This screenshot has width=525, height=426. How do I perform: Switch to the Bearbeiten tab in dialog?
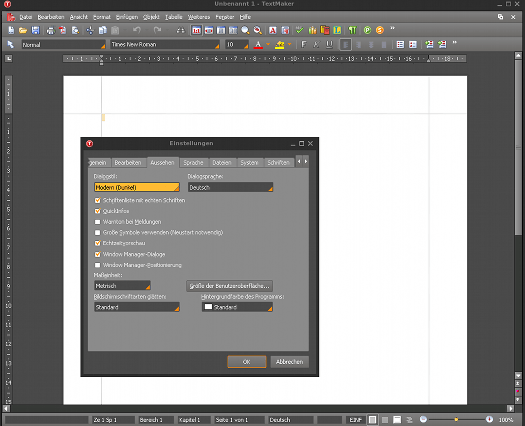[128, 163]
